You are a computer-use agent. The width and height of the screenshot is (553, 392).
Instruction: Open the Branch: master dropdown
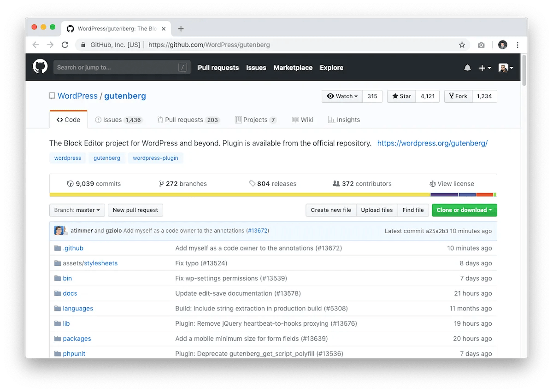(77, 210)
